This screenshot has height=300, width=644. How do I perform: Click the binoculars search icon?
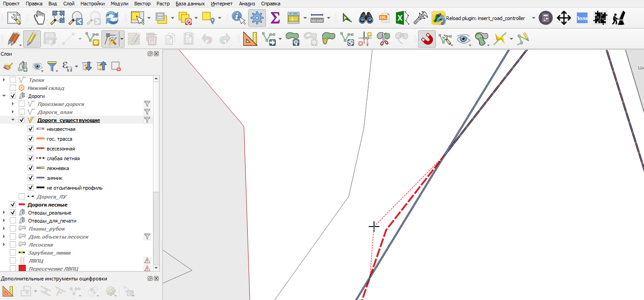click(366, 18)
